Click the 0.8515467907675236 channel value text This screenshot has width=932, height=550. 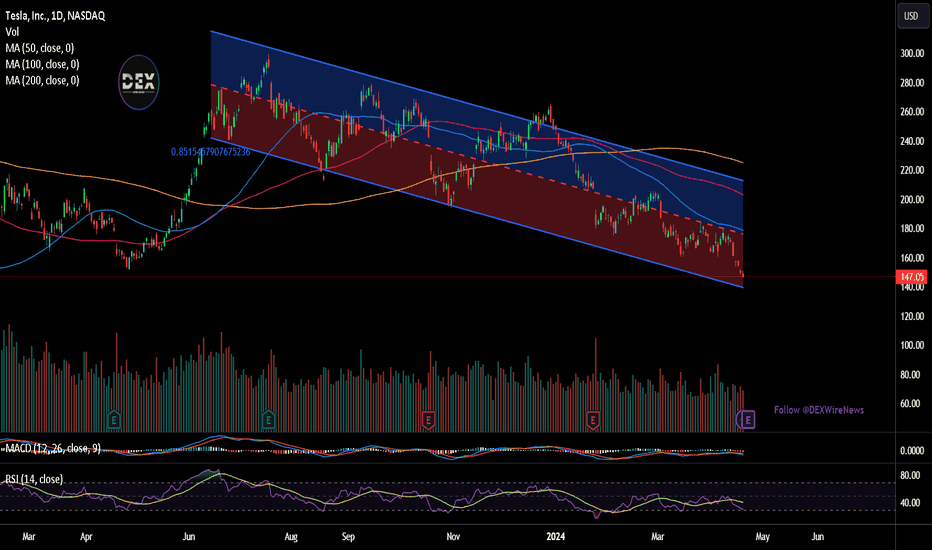click(210, 152)
